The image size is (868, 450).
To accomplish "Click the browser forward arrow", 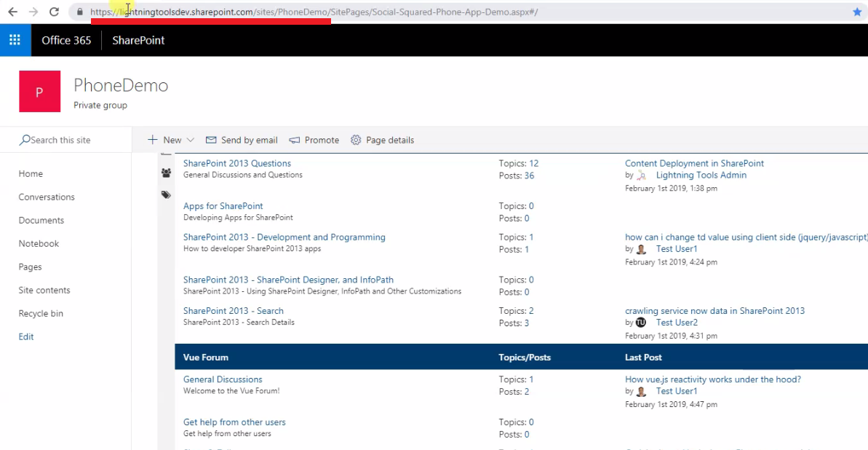I will point(33,12).
